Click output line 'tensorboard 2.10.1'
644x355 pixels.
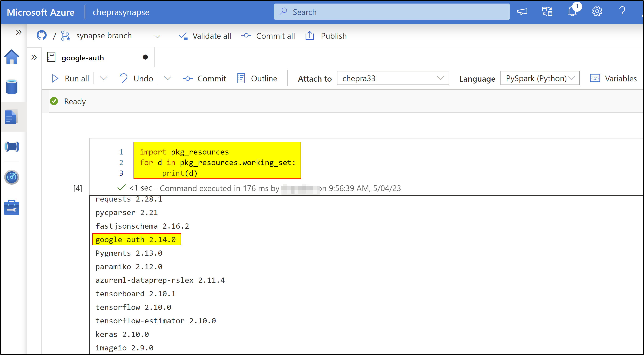[x=136, y=294]
